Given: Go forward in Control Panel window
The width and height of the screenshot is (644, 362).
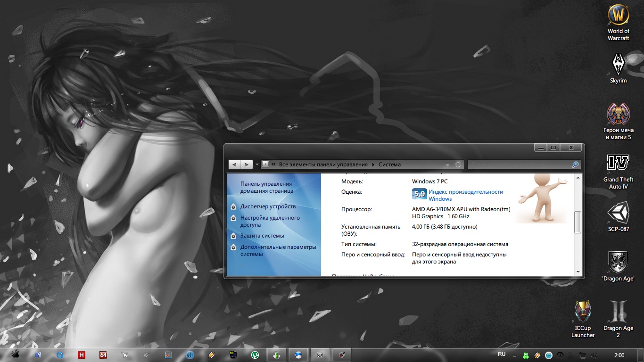Looking at the screenshot, I should [x=247, y=165].
